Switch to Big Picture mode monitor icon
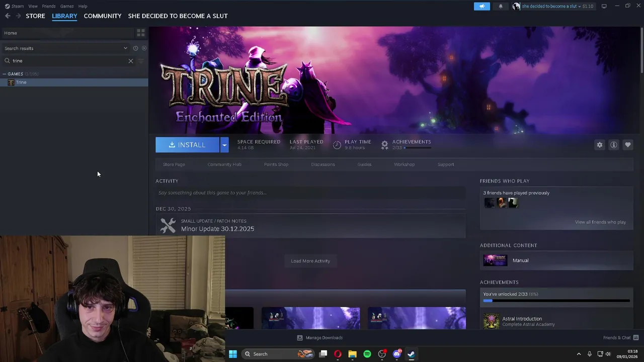The image size is (644, 362). [x=604, y=6]
